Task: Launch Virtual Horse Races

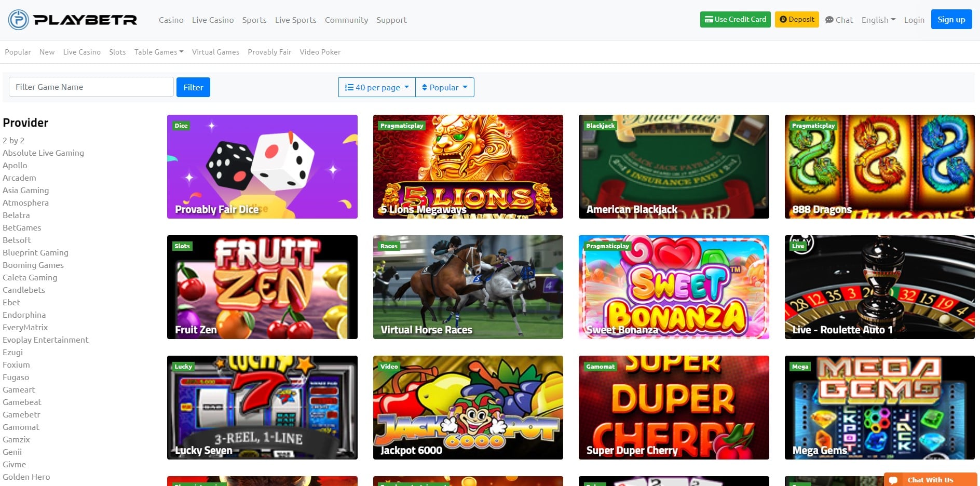Action: coord(468,287)
